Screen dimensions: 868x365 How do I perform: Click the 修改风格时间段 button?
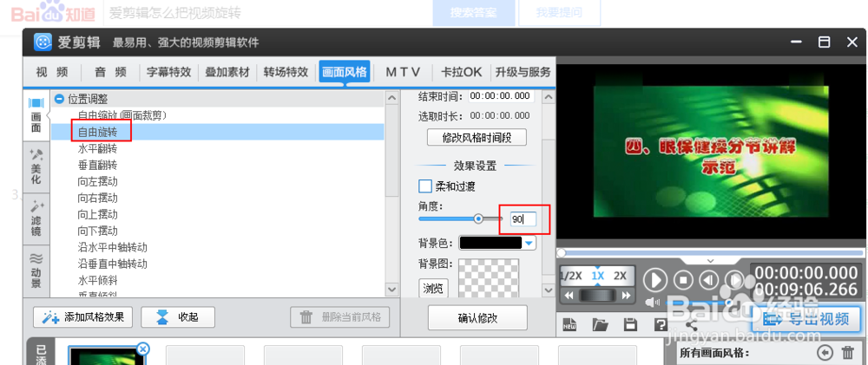(477, 138)
